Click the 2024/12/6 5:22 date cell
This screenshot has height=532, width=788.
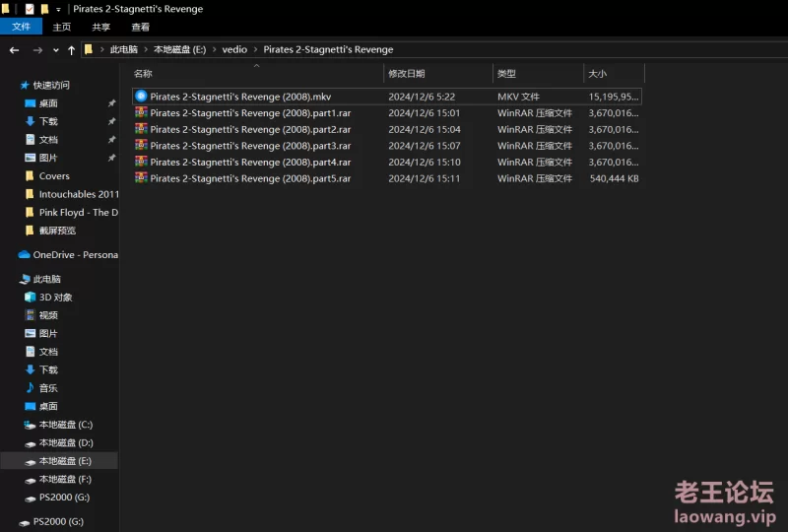pos(422,97)
